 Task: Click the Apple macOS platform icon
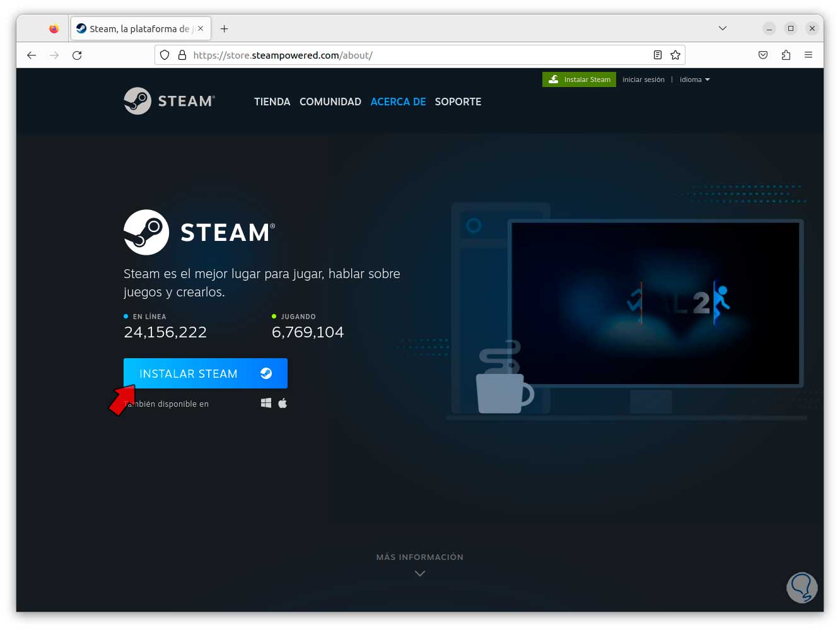point(283,403)
